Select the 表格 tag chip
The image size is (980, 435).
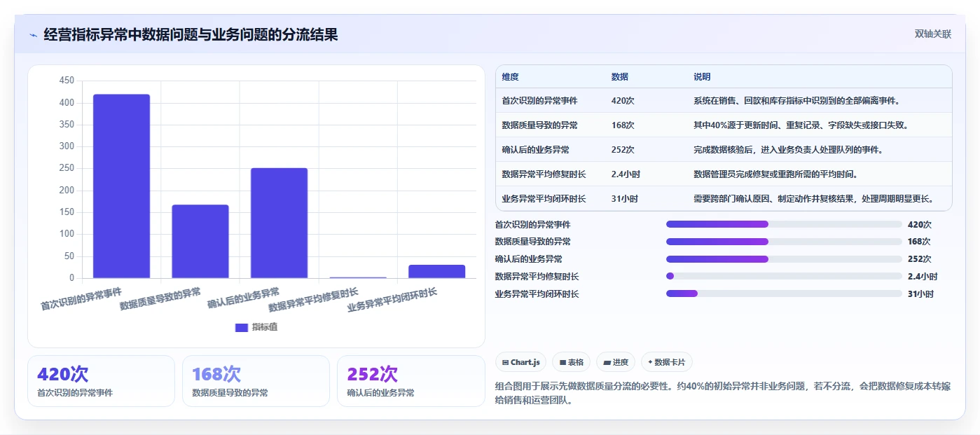click(571, 362)
